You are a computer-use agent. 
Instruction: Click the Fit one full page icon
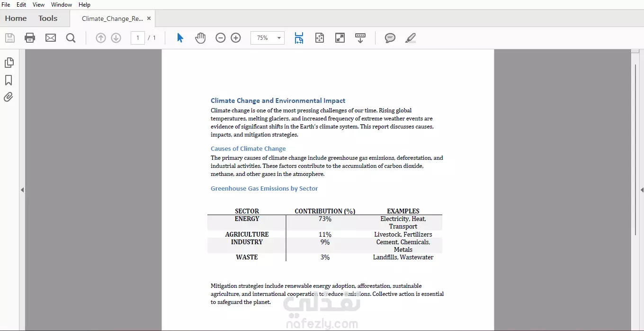320,38
